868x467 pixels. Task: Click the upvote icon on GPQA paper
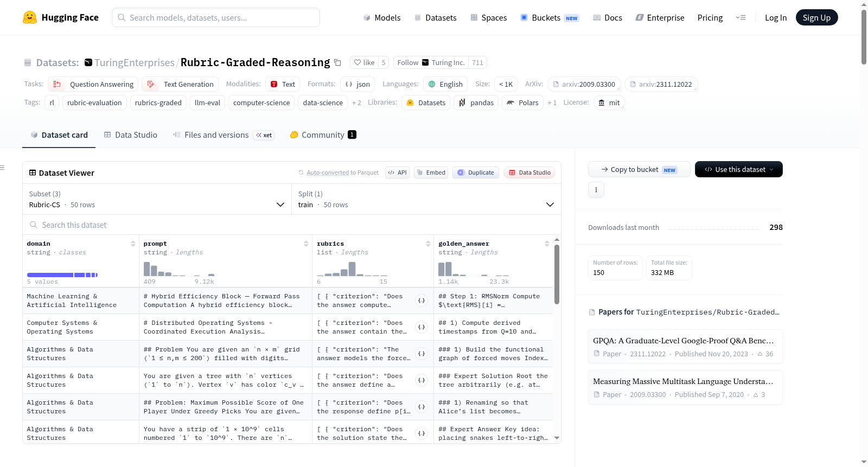[760, 354]
